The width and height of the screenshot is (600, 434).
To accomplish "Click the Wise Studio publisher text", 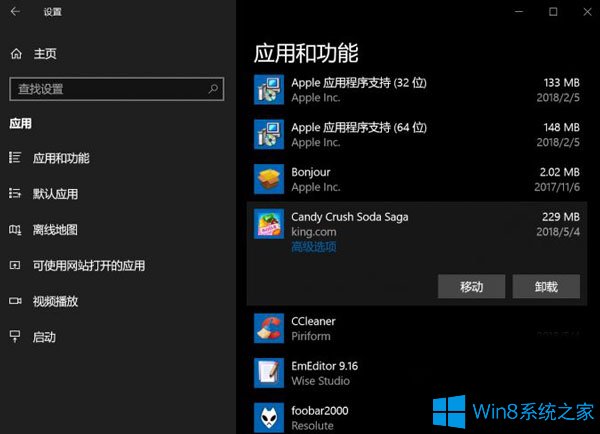I will coord(321,381).
